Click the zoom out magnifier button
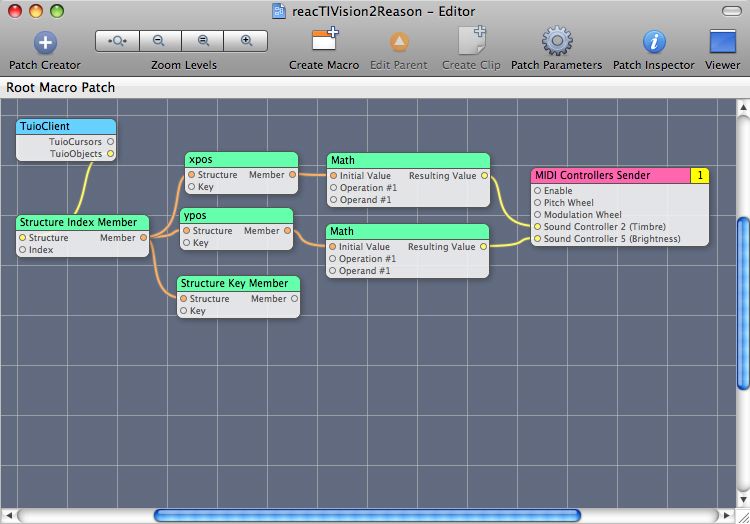Screen dimensions: 750x524 pos(160,41)
